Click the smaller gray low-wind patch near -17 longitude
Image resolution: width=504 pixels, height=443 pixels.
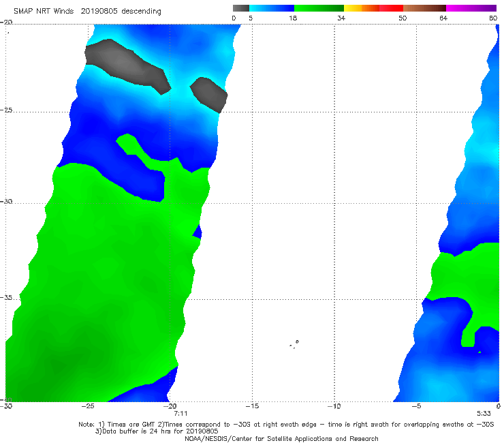click(209, 95)
